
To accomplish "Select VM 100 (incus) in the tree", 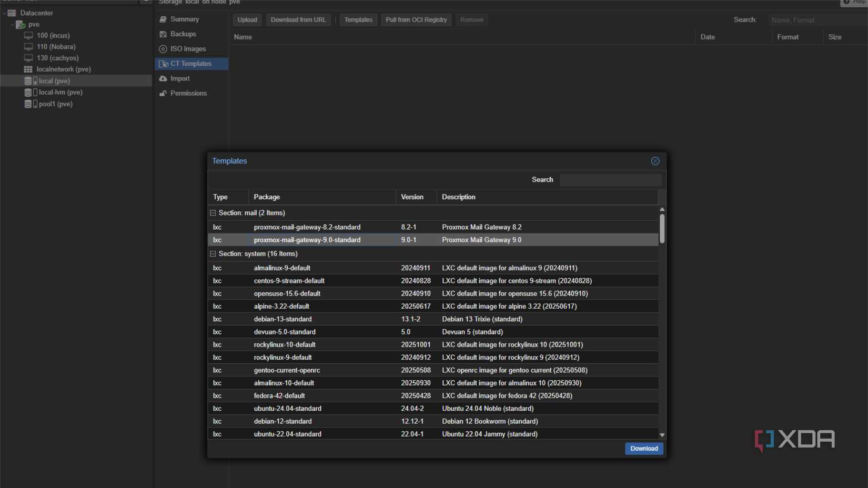I will [x=28, y=35].
